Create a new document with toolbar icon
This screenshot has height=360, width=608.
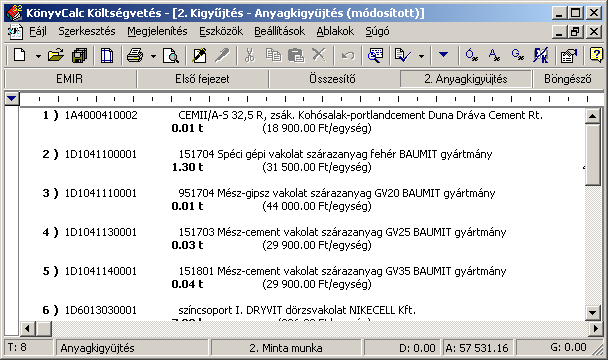(19, 55)
